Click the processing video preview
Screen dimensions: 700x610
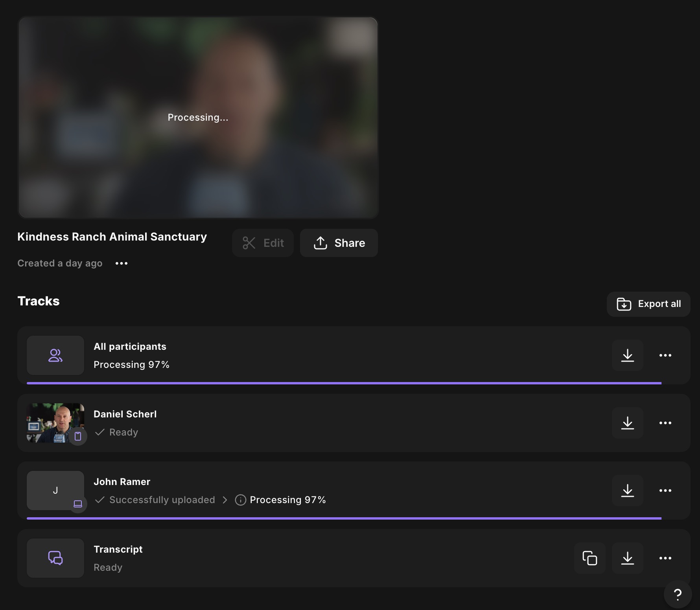pos(198,117)
